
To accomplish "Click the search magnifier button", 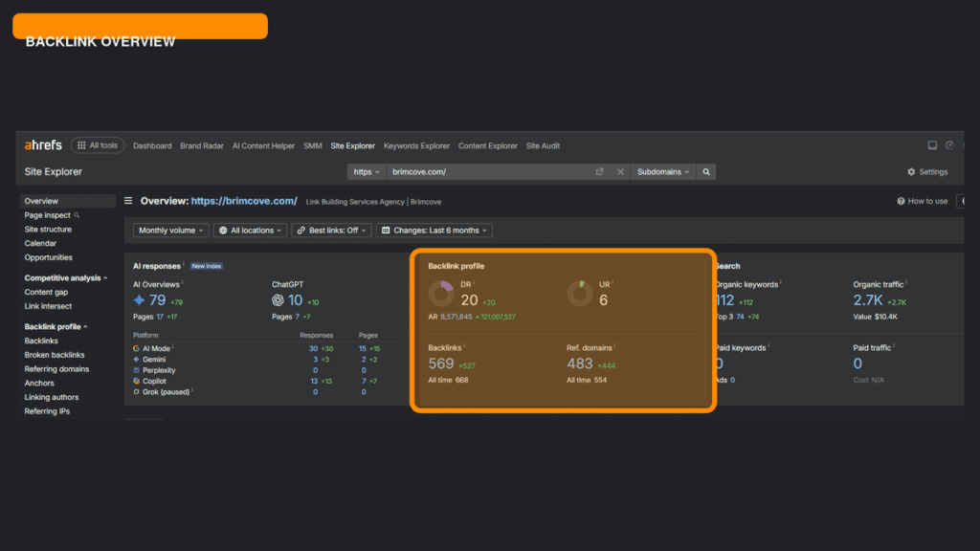I will [706, 172].
